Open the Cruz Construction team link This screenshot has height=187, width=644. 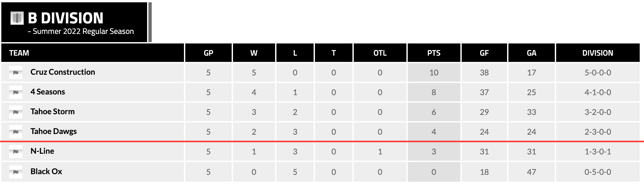[63, 72]
